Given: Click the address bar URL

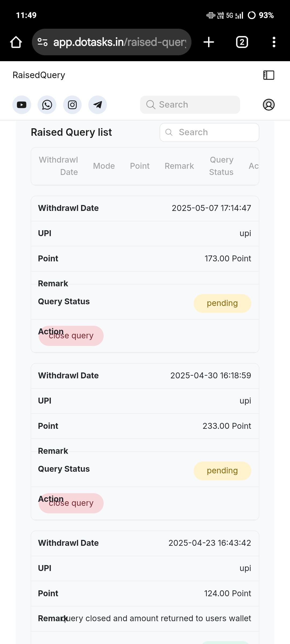Looking at the screenshot, I should click(120, 42).
